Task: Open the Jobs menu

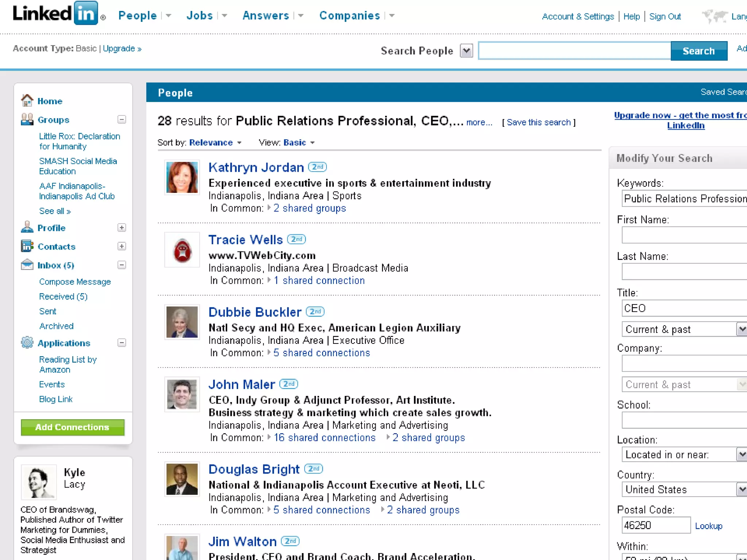Action: pyautogui.click(x=200, y=16)
